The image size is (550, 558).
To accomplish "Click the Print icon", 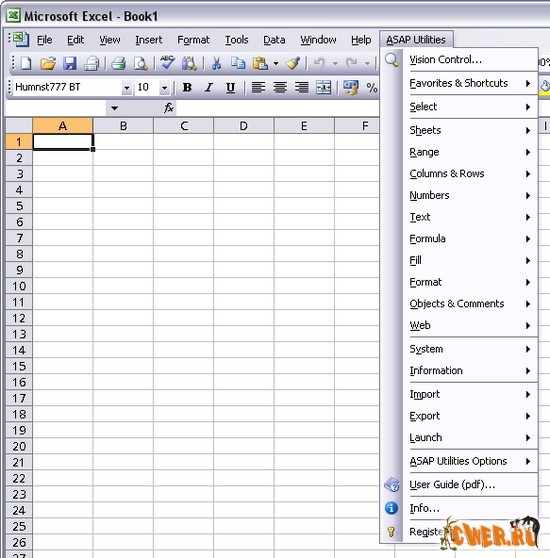I will 118,64.
